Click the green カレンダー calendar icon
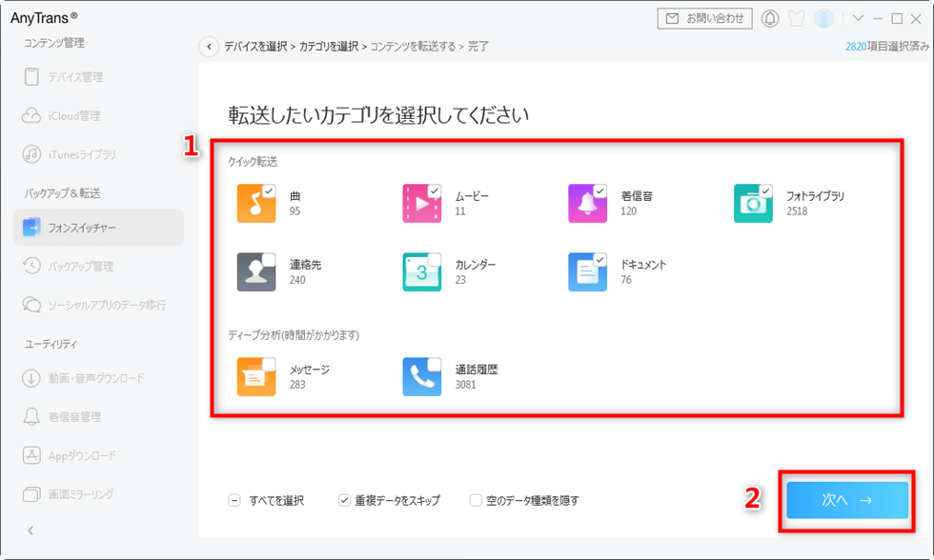The height and width of the screenshot is (560, 934). pyautogui.click(x=421, y=272)
